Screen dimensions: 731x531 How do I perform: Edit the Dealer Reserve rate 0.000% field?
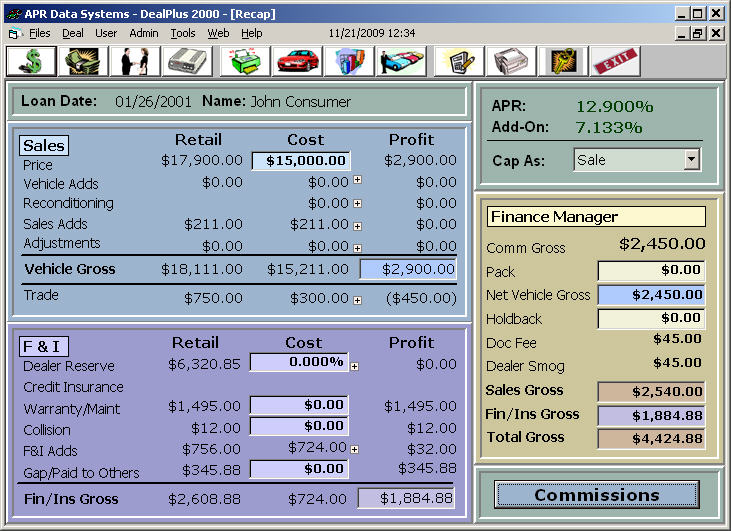click(x=299, y=362)
